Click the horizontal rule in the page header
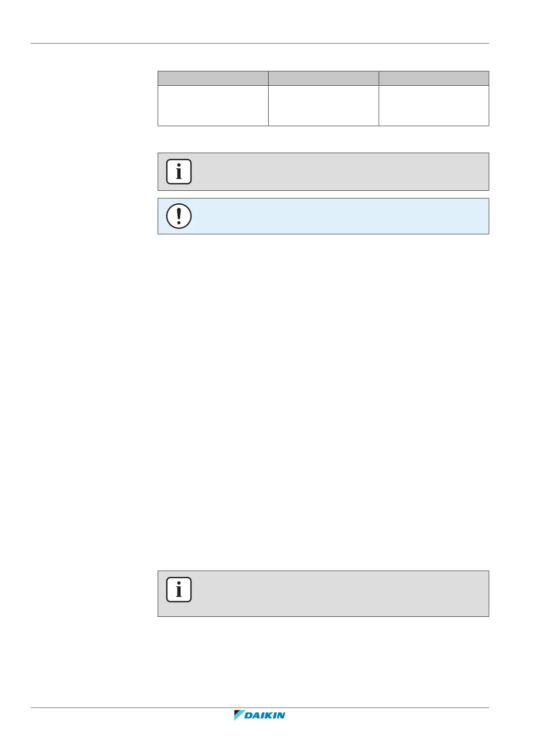 click(x=259, y=44)
